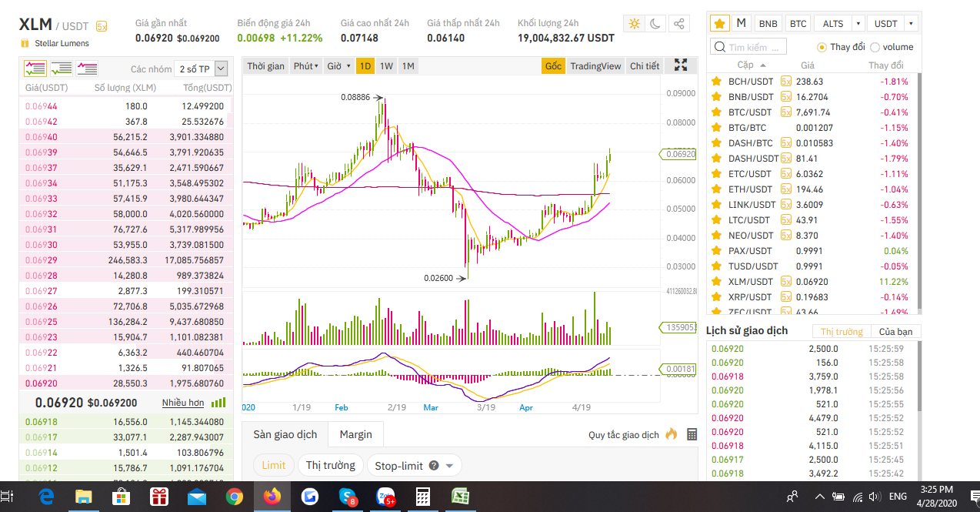
Task: Select 1M chart interval
Action: pyautogui.click(x=408, y=66)
